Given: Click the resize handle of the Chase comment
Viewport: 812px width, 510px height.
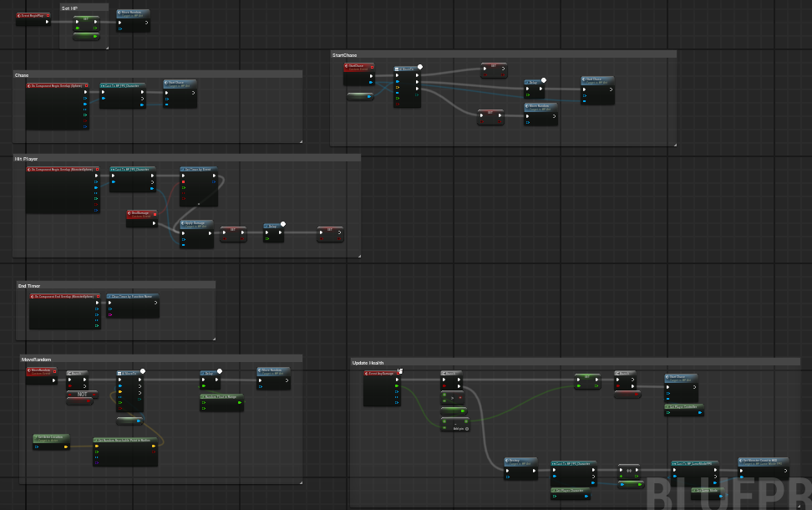Looking at the screenshot, I should [x=301, y=141].
